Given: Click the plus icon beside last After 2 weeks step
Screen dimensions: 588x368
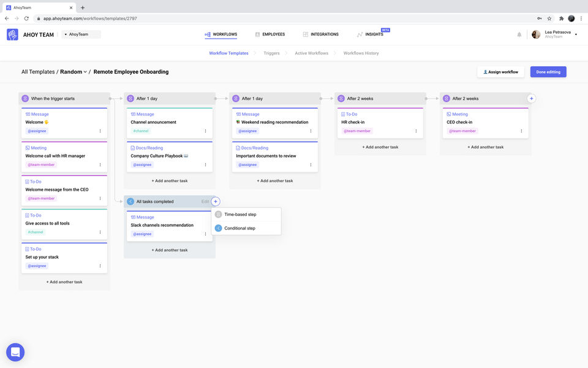Looking at the screenshot, I should 532,98.
